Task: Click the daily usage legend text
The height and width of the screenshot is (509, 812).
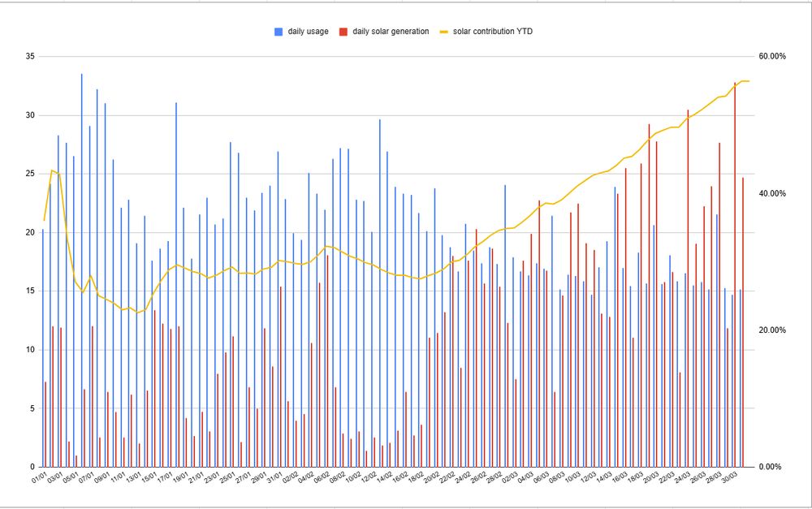Action: tap(309, 32)
